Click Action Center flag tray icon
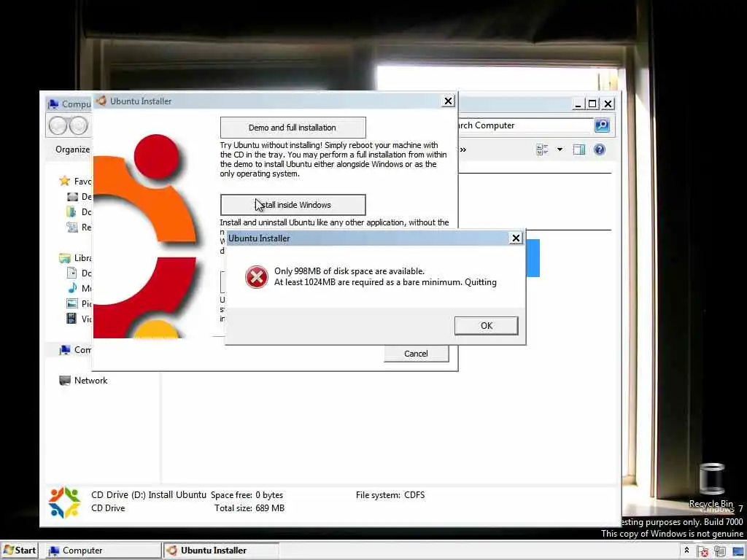747x560 pixels. tap(703, 551)
